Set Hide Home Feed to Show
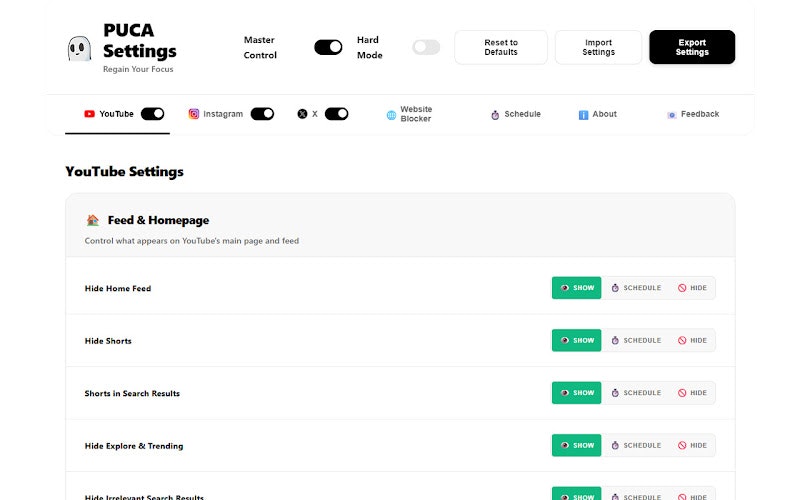Screen dimensions: 800x500 (577, 288)
